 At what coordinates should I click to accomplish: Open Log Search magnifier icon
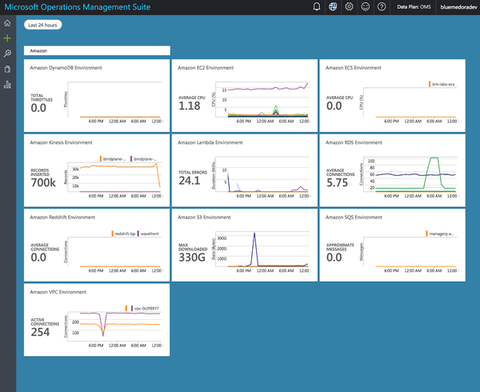point(7,53)
